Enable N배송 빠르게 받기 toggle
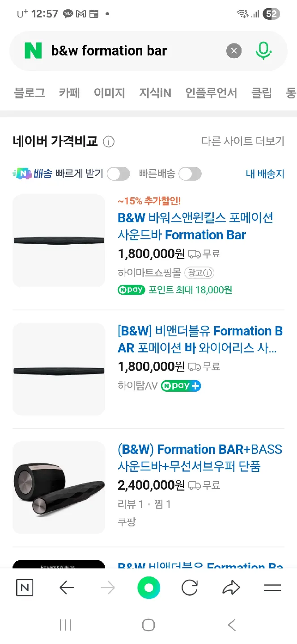The image size is (297, 644). [x=118, y=174]
